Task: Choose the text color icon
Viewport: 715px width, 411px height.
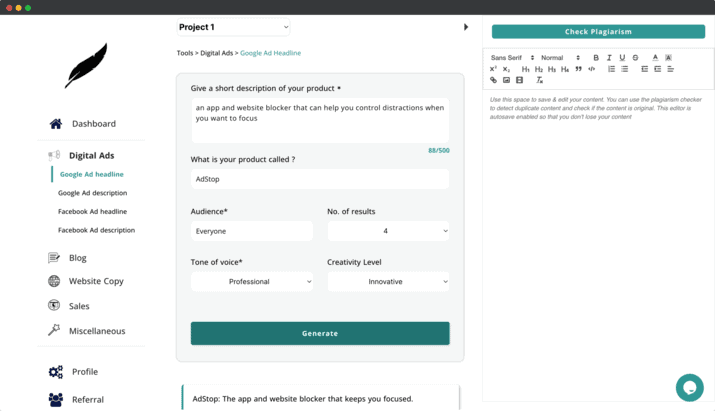Action: coord(655,57)
